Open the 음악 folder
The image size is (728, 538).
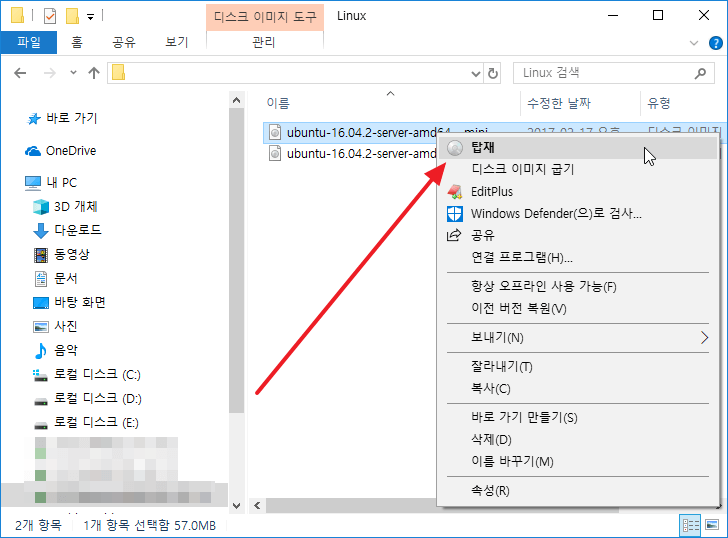55,350
